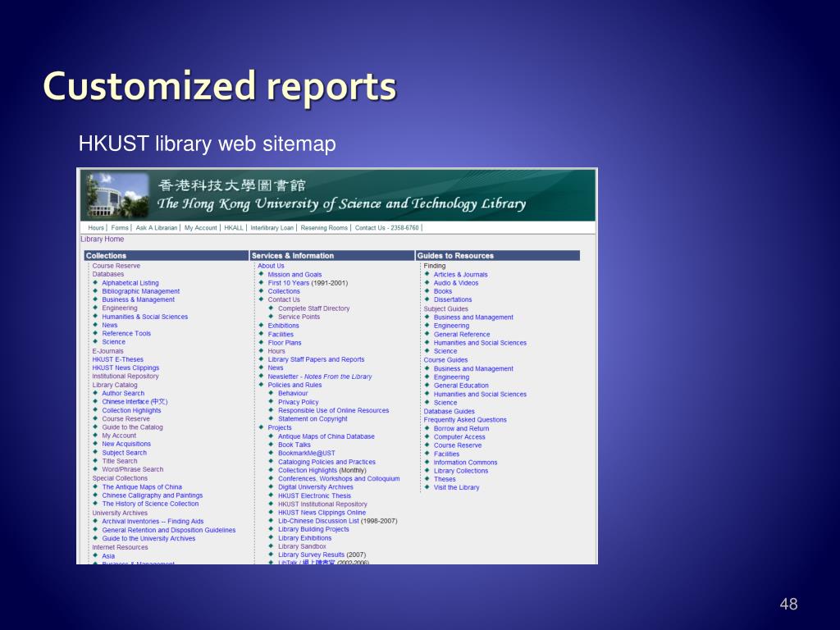The height and width of the screenshot is (630, 840).
Task: Open the Hours link in top navigation
Action: 96,228
